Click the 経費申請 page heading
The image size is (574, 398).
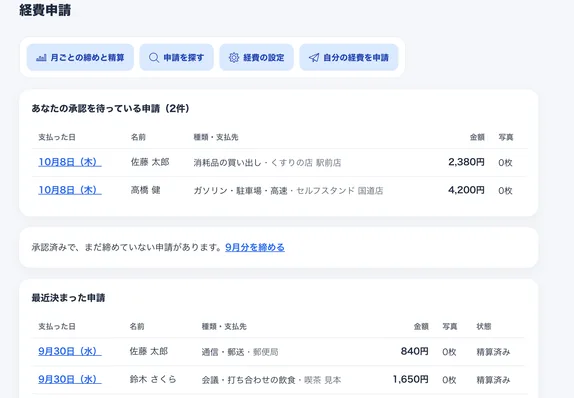tap(45, 10)
